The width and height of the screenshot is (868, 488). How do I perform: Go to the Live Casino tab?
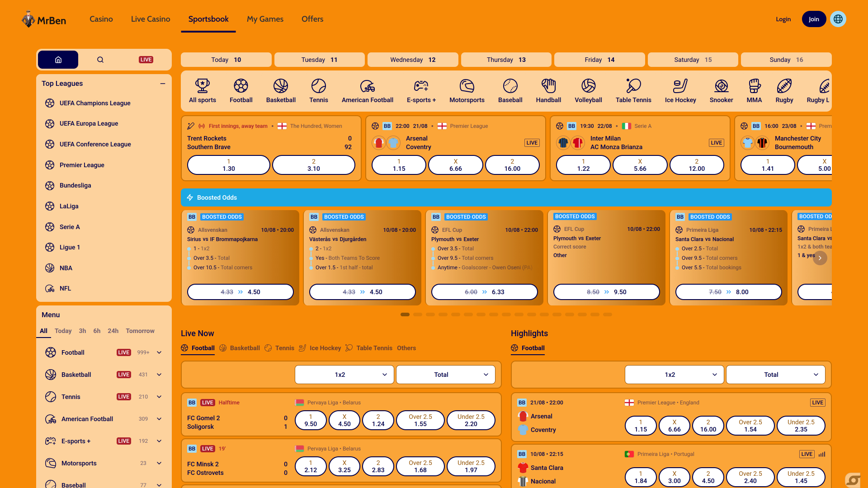pyautogui.click(x=151, y=19)
